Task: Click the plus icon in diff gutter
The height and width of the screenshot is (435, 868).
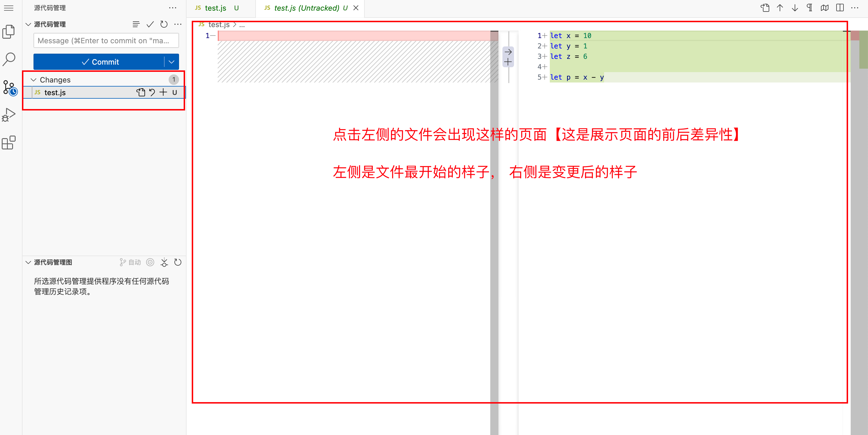Action: [x=508, y=62]
